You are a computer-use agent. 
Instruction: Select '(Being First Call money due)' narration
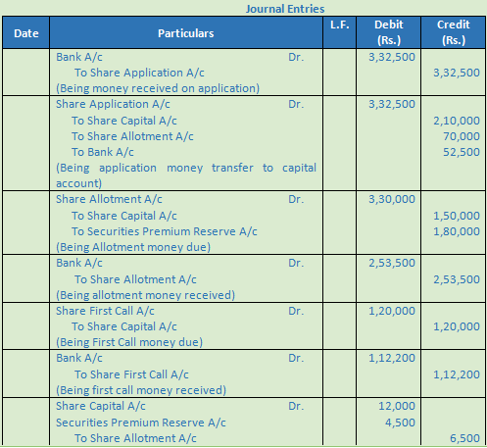click(129, 342)
